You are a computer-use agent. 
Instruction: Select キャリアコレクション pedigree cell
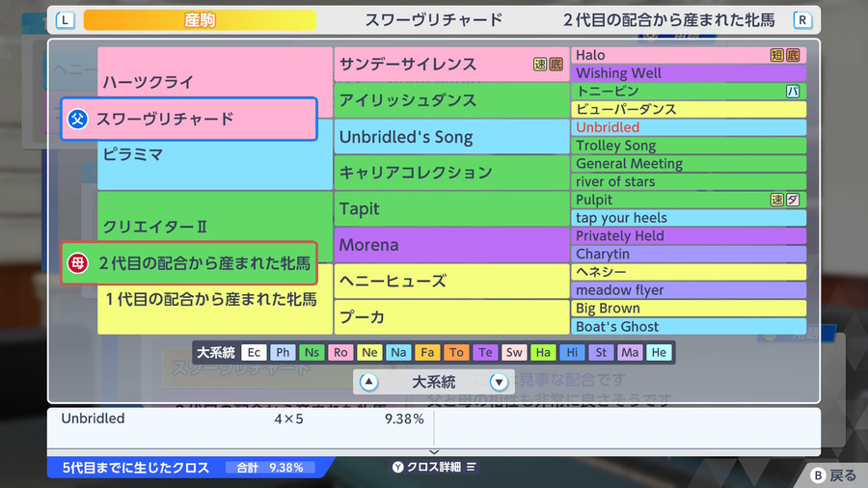coord(451,173)
